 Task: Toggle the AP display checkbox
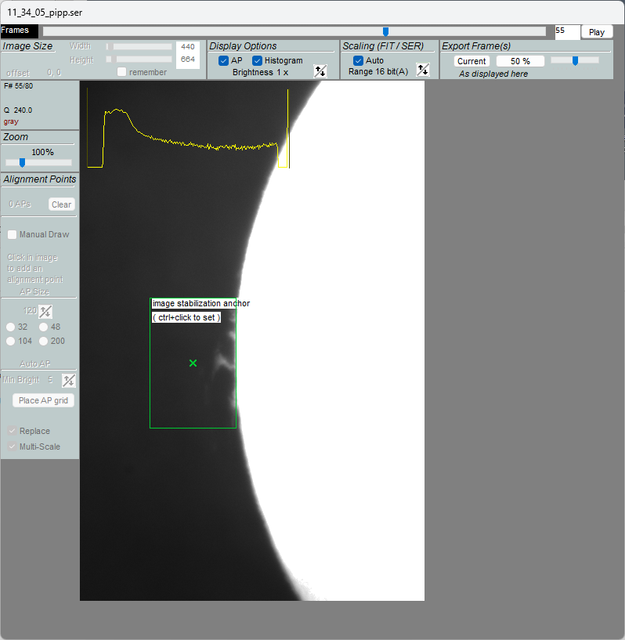click(x=223, y=61)
